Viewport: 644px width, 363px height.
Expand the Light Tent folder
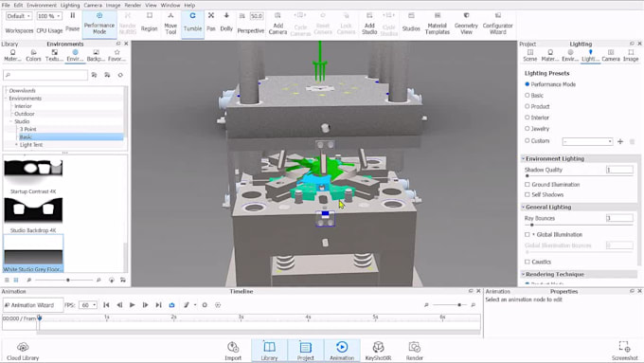16,145
